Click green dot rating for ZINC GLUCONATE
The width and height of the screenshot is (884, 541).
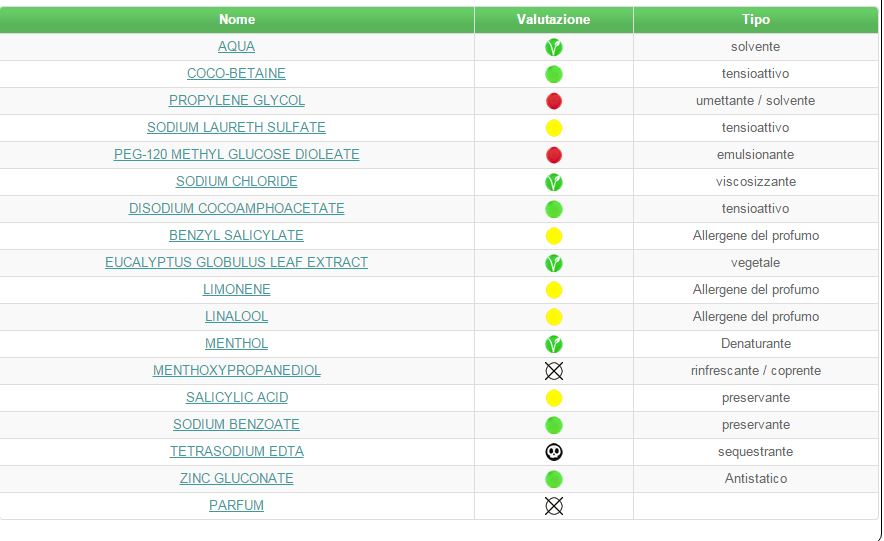click(554, 480)
